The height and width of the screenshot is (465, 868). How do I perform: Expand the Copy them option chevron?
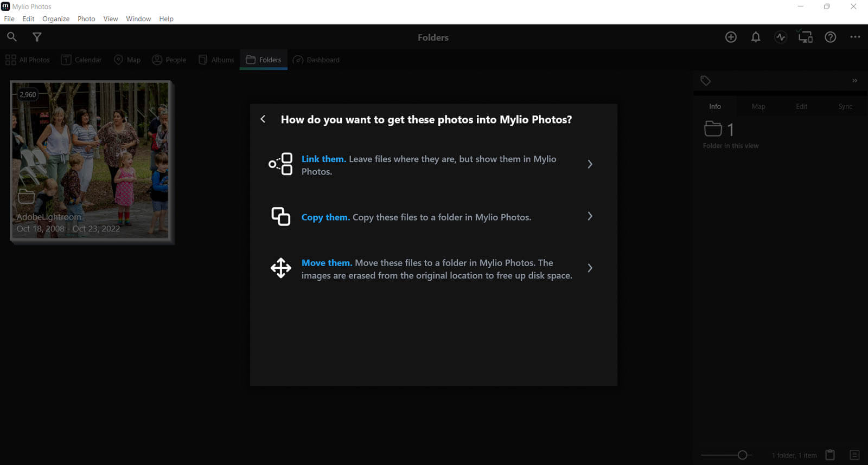pos(590,216)
